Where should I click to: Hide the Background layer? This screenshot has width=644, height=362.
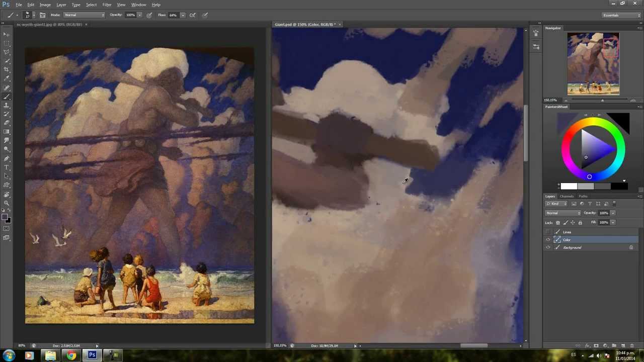[548, 247]
